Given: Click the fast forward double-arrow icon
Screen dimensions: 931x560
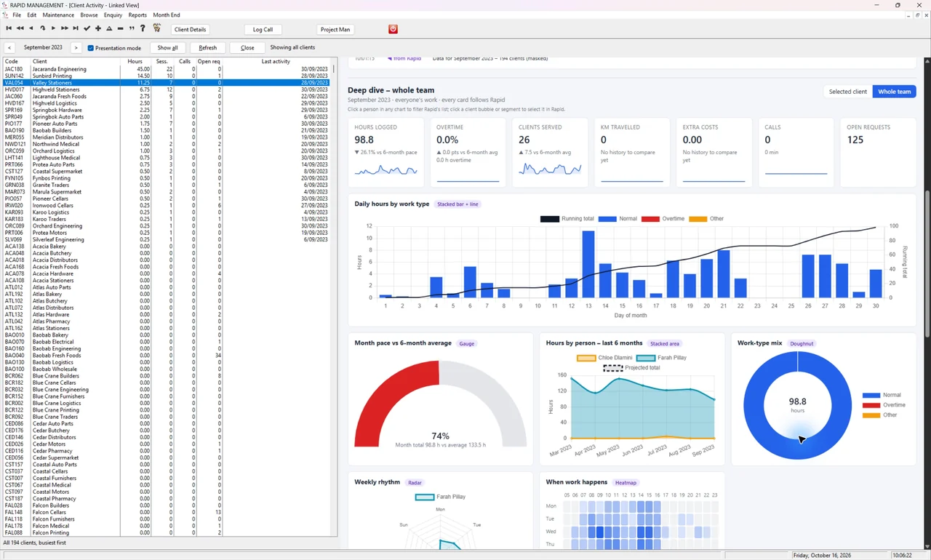Looking at the screenshot, I should point(65,29).
